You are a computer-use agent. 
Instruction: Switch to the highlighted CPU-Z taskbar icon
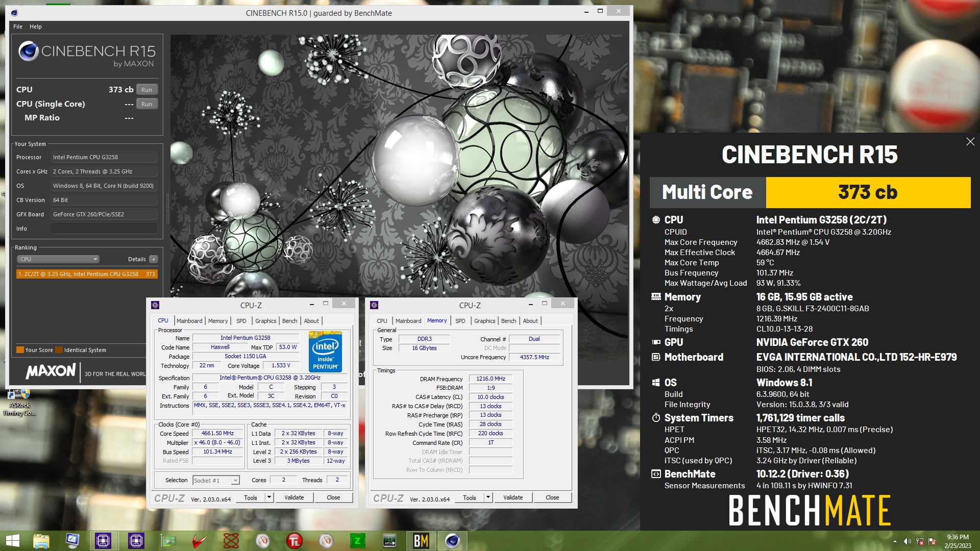[x=103, y=541]
